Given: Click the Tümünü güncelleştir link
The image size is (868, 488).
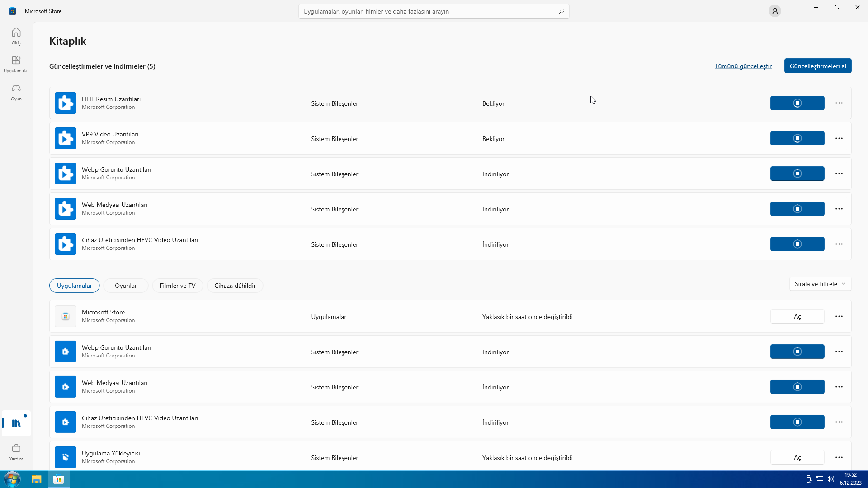Looking at the screenshot, I should point(743,66).
